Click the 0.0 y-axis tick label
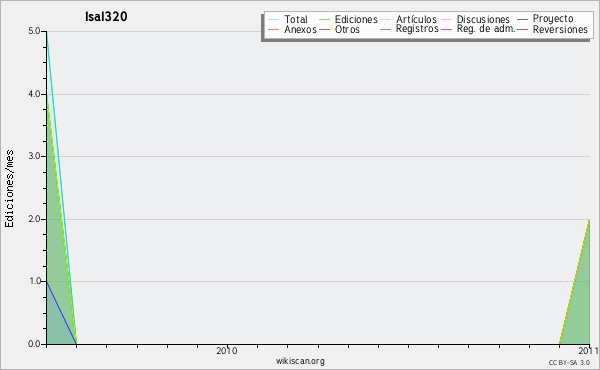Viewport: 600px width, 370px height. 34,344
